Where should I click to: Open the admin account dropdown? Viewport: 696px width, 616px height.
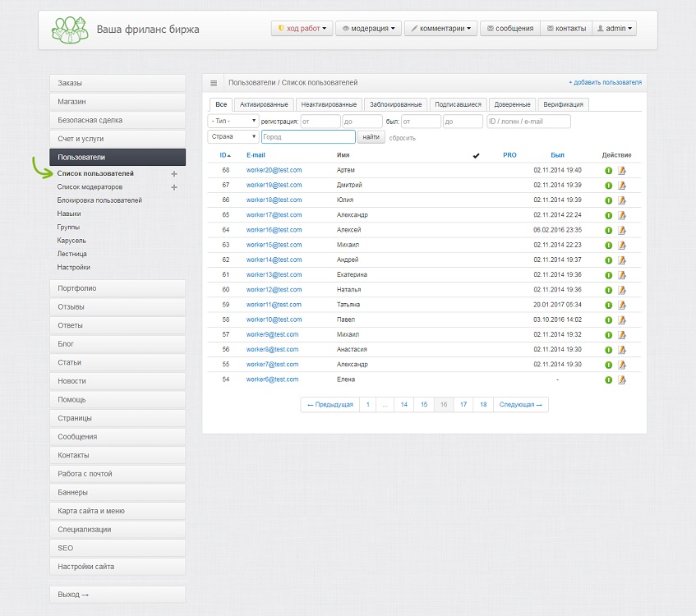tap(615, 29)
